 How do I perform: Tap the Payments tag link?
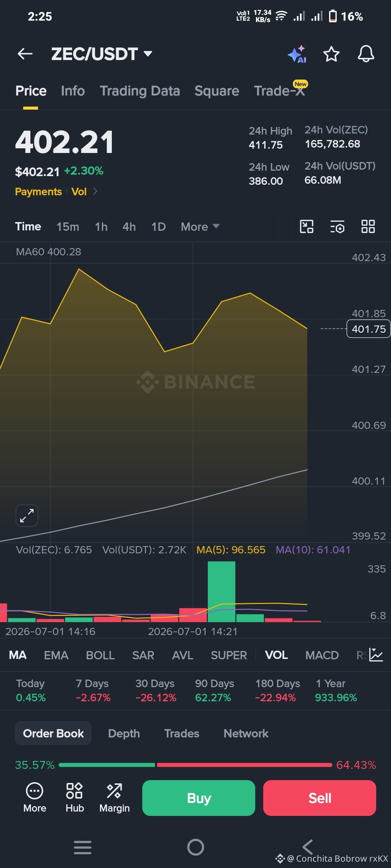click(x=38, y=191)
